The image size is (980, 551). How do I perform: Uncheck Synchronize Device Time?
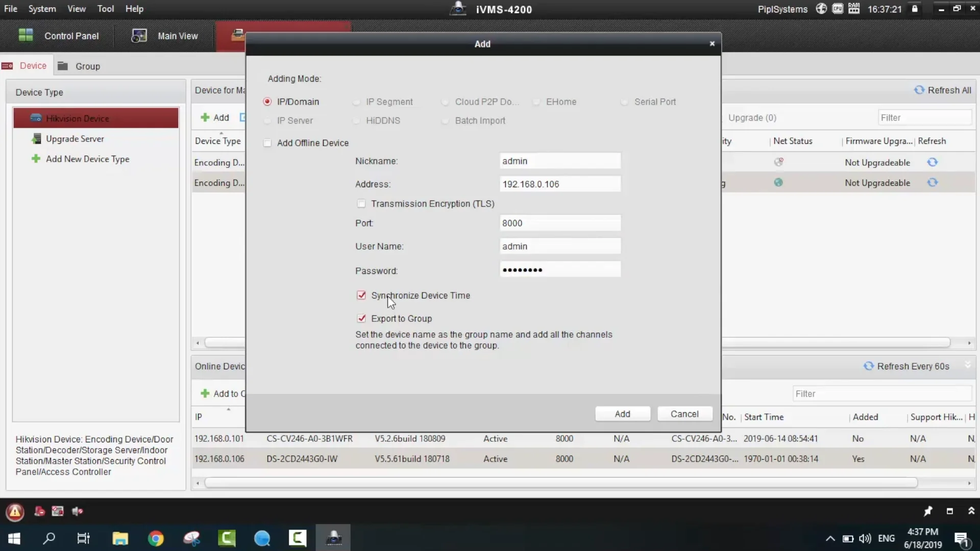pyautogui.click(x=361, y=295)
